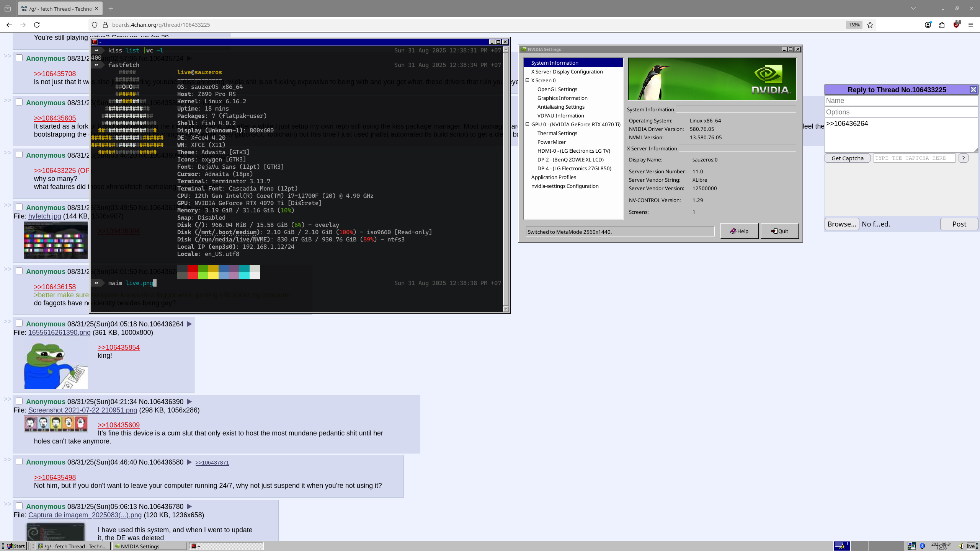The height and width of the screenshot is (551, 980).
Task: Reset the 133% zoom level badge
Action: (854, 25)
